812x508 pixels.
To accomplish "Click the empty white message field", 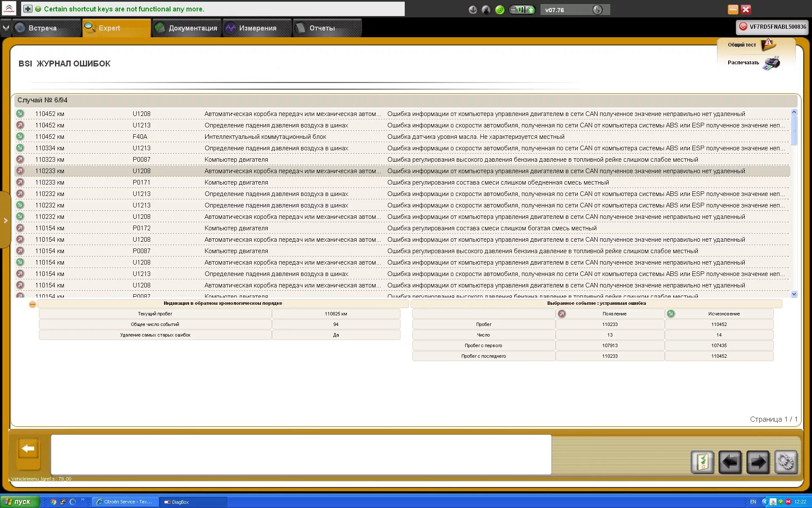I will [301, 454].
